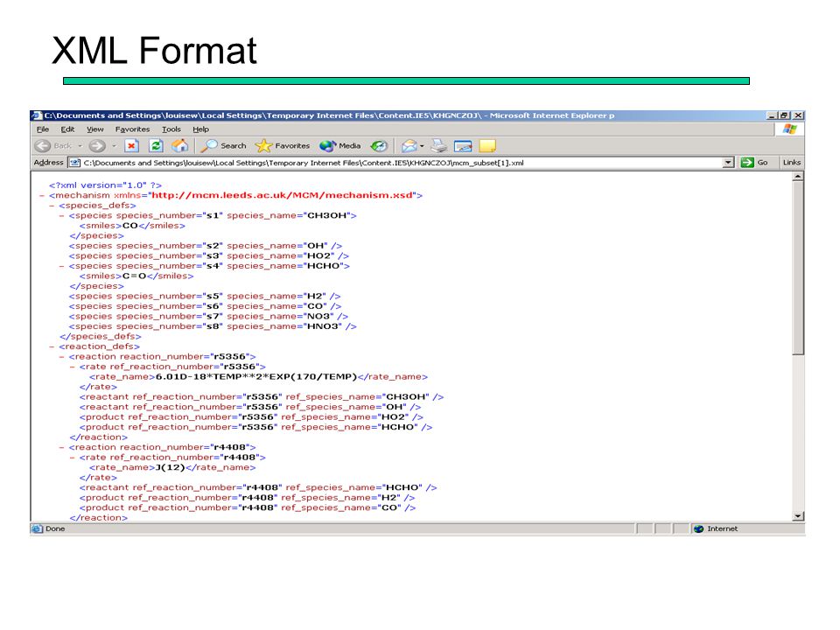The width and height of the screenshot is (840, 630).
Task: Collapse the reaction r4408 node
Action: [61, 447]
